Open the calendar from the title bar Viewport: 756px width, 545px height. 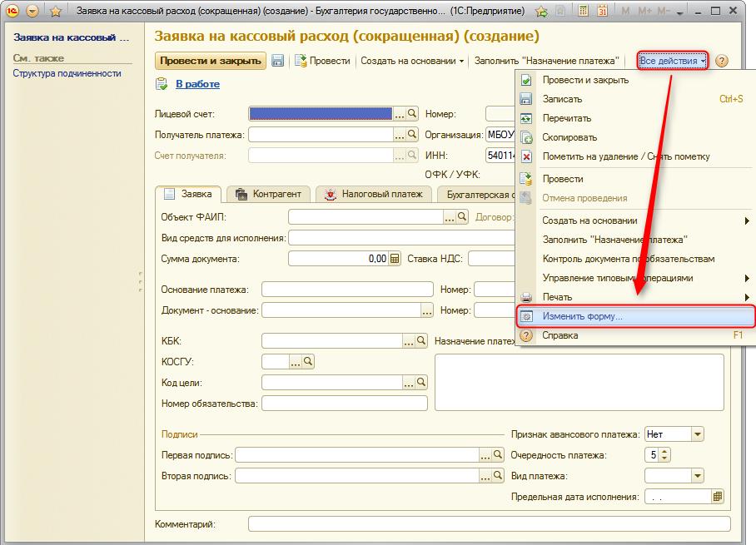point(602,11)
